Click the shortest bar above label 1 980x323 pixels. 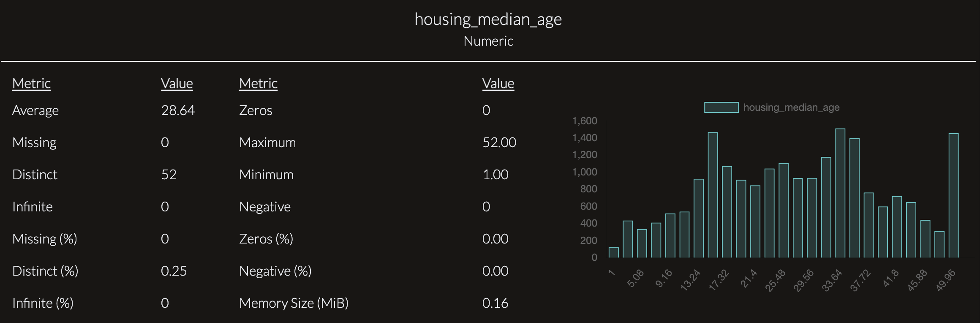tap(613, 252)
